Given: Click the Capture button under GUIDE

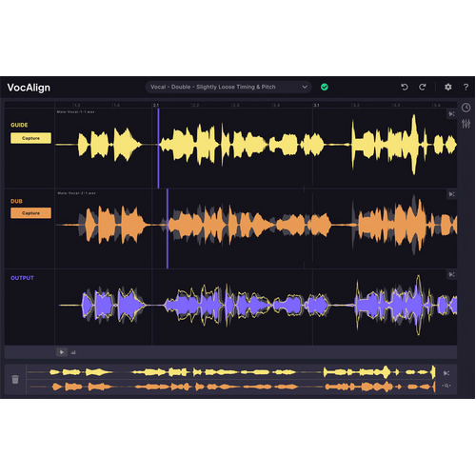Looking at the screenshot, I should pos(30,138).
